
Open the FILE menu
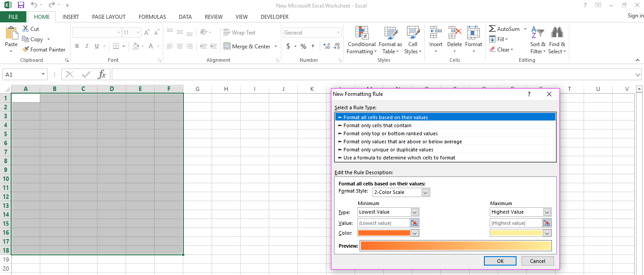[x=13, y=16]
